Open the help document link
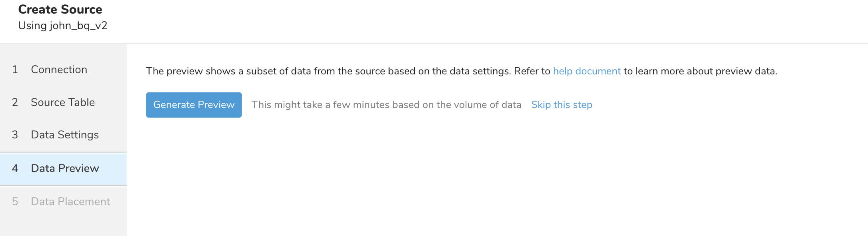868x236 pixels. pyautogui.click(x=586, y=71)
